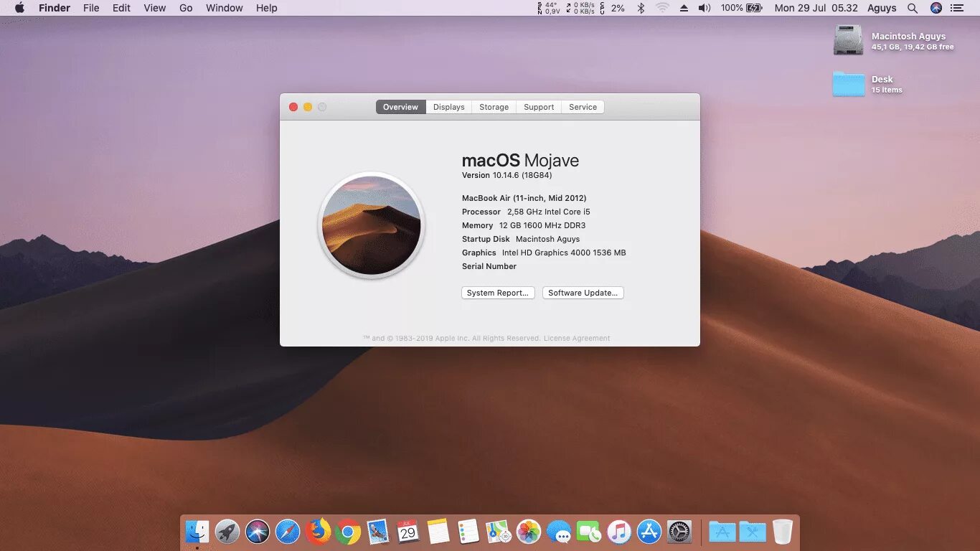
Task: Open the Help menu
Action: click(267, 8)
